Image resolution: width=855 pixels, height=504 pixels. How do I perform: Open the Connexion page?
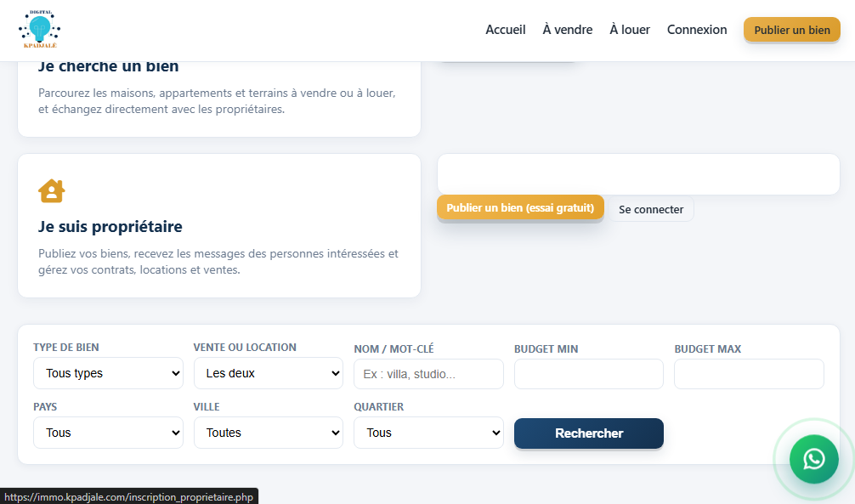tap(697, 30)
